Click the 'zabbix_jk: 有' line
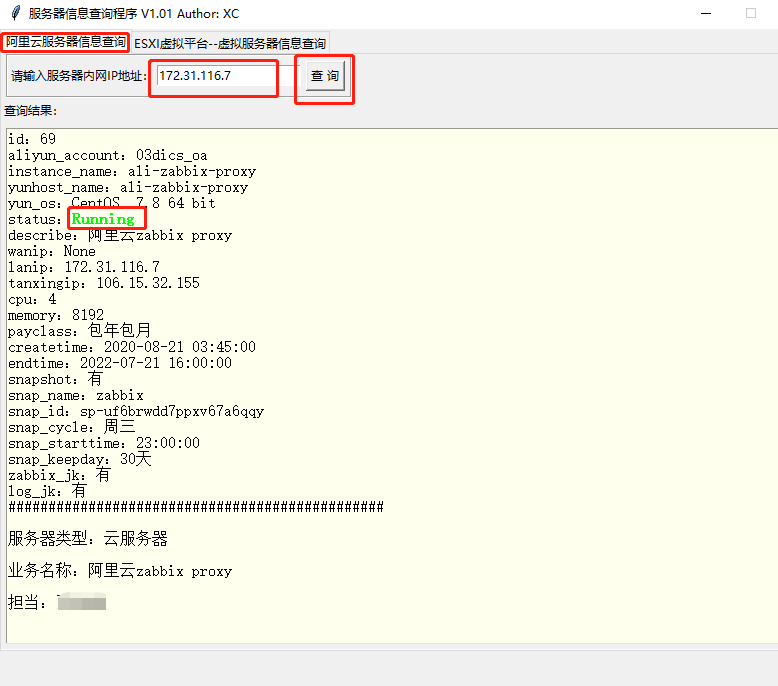This screenshot has height=686, width=778. [x=59, y=475]
